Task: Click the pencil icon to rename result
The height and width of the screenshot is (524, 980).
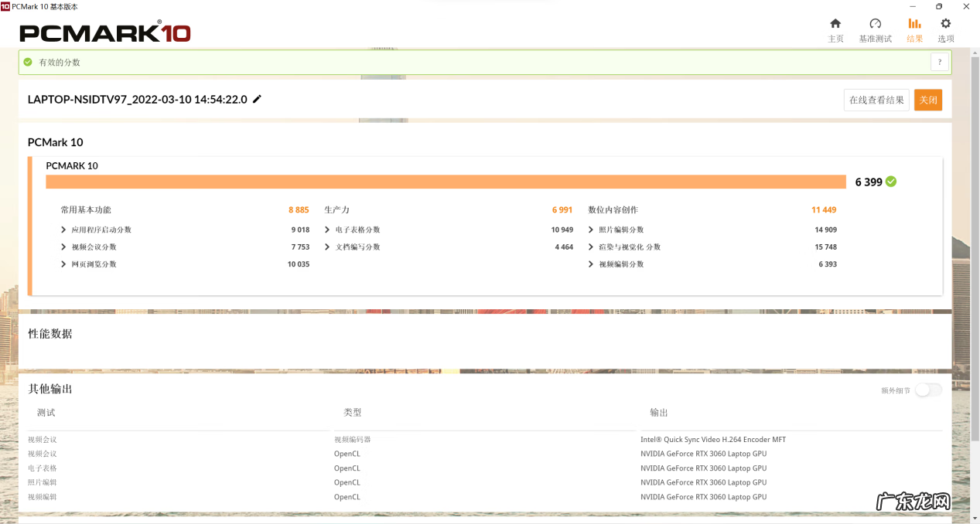Action: coord(258,99)
